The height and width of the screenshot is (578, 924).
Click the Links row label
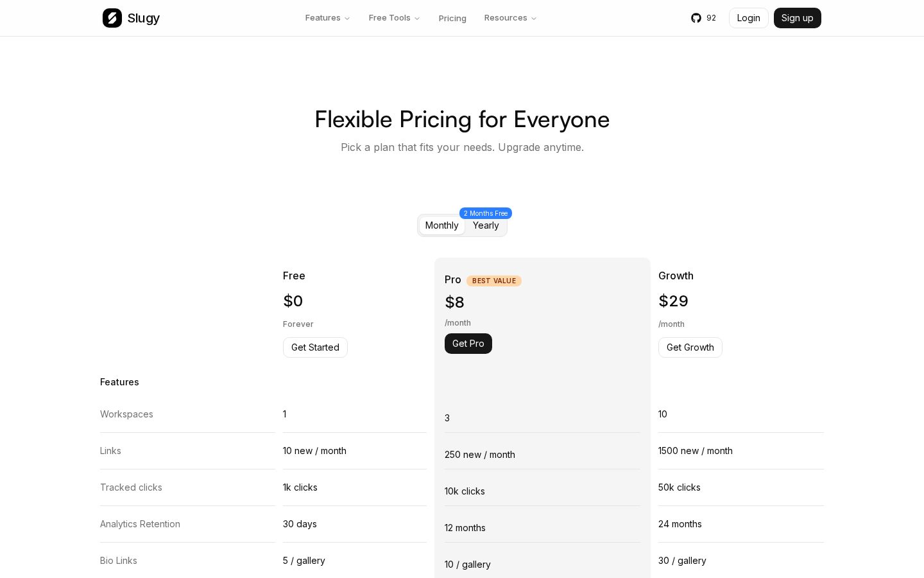[x=110, y=451]
